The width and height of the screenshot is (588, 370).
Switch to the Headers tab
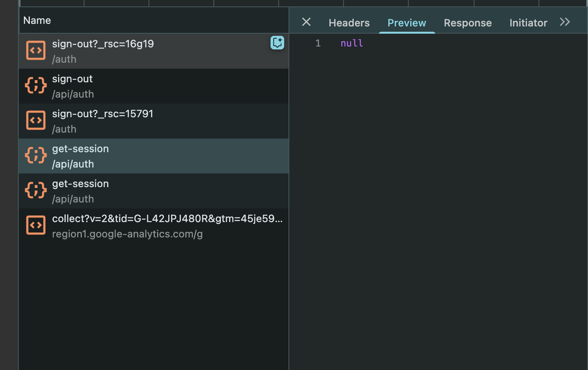point(349,23)
